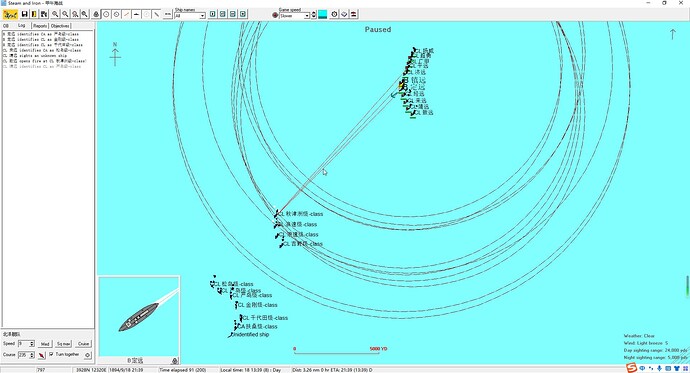Click the third green panel-layout icon
Viewport: 690px width, 373px height.
(233, 15)
